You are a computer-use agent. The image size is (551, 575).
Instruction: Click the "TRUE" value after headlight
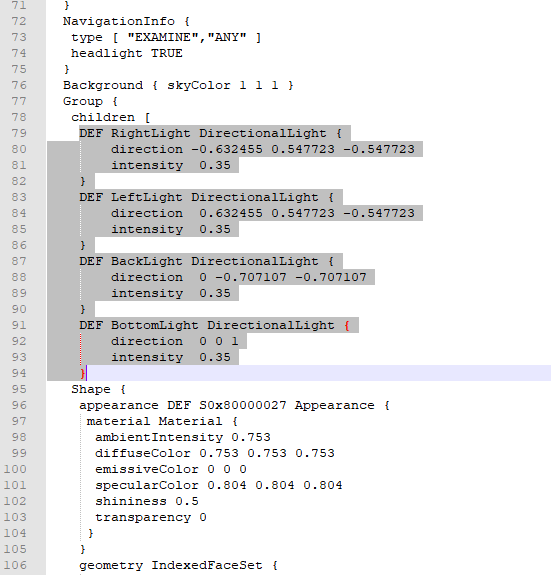167,53
